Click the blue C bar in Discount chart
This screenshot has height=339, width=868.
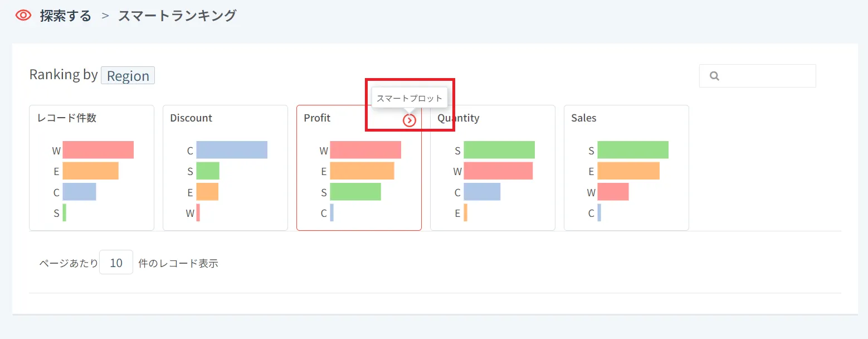232,150
